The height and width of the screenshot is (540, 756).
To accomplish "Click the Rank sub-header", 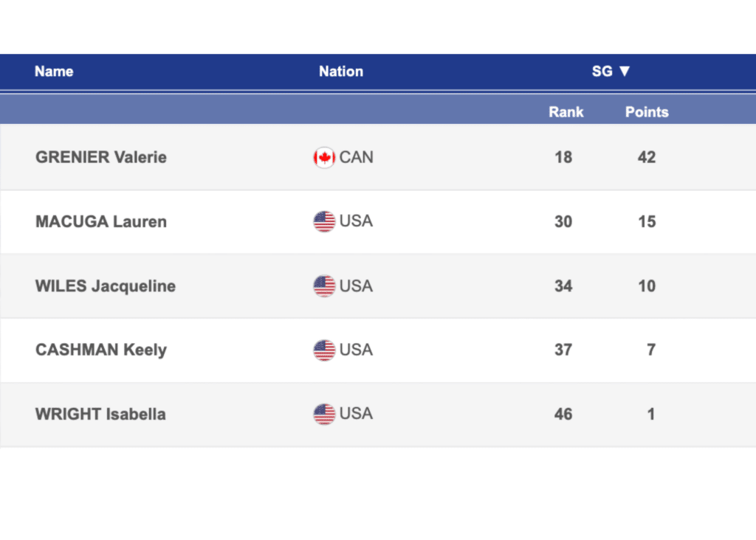I will coord(566,112).
